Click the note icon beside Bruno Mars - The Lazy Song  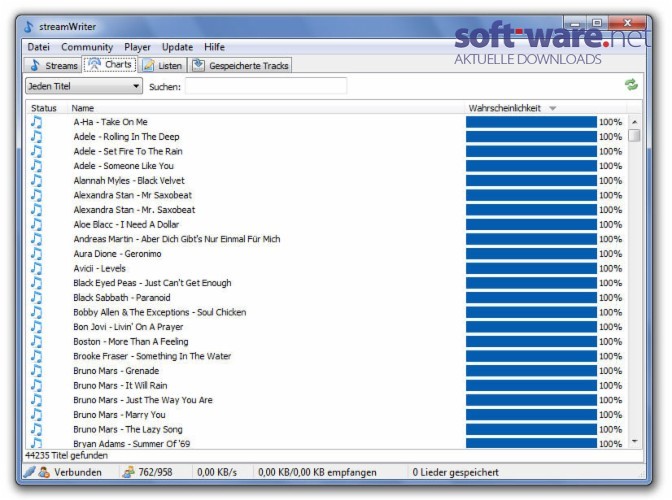(x=36, y=429)
